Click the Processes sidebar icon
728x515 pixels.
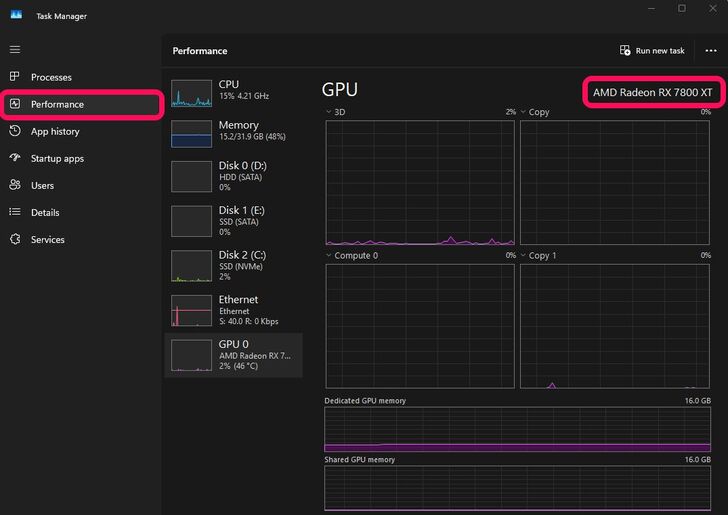[15, 76]
